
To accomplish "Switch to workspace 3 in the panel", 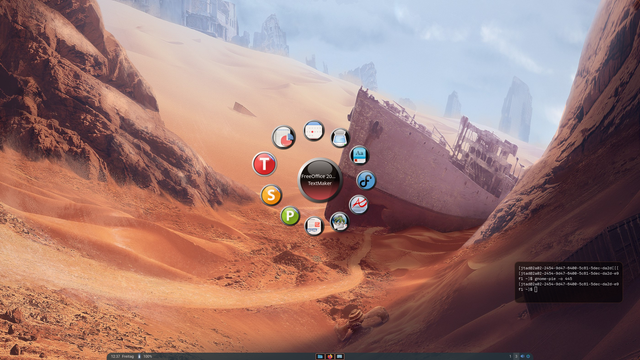I will (516, 356).
